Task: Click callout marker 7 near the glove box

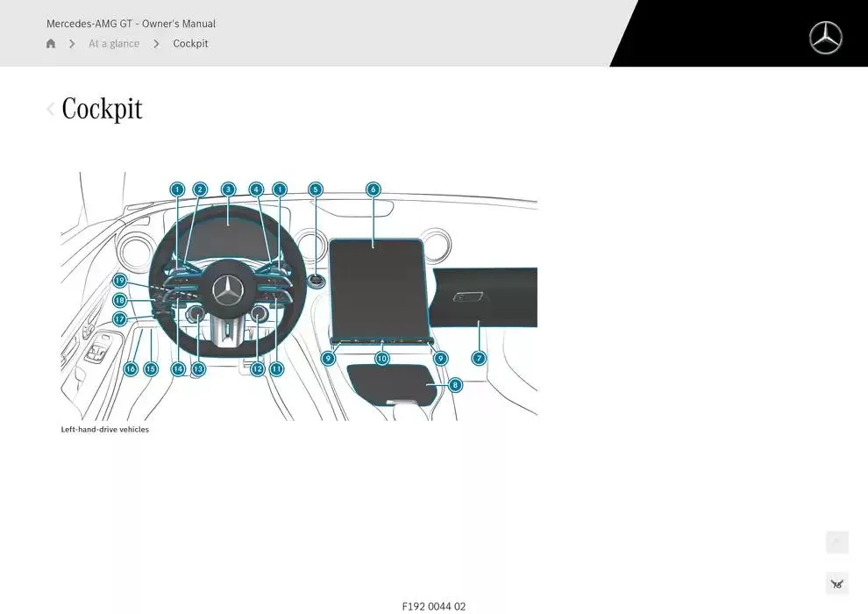Action: pyautogui.click(x=479, y=358)
